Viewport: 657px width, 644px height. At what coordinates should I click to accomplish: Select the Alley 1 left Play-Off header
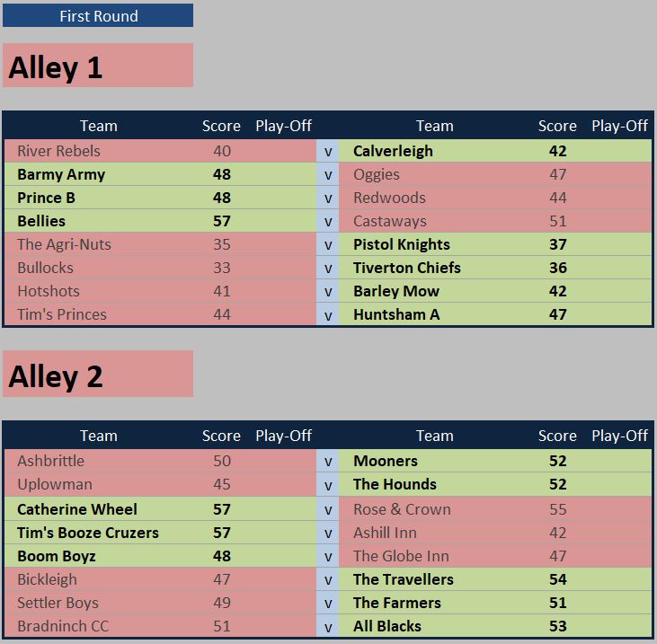284,126
